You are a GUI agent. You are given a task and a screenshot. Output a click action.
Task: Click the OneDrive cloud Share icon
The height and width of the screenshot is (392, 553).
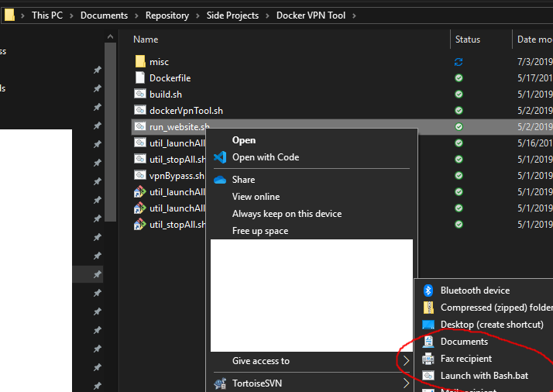[219, 180]
